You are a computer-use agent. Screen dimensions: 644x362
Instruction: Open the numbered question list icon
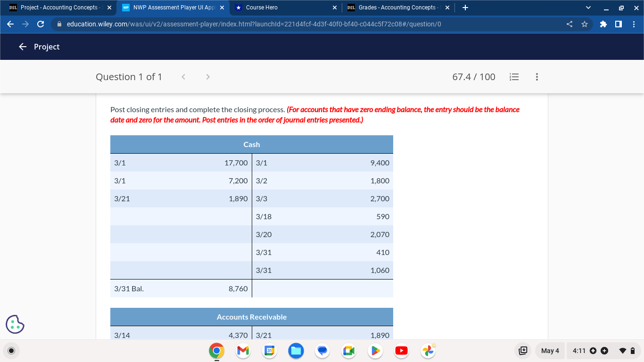tap(514, 77)
